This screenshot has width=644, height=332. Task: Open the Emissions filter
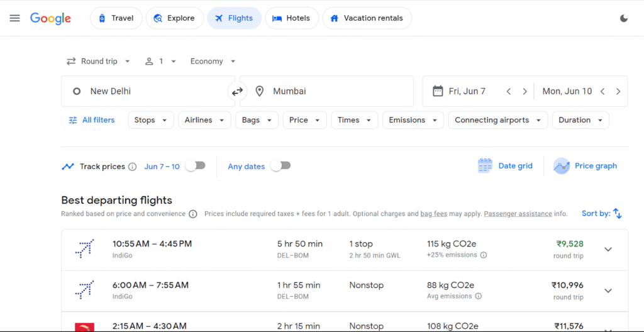click(413, 120)
